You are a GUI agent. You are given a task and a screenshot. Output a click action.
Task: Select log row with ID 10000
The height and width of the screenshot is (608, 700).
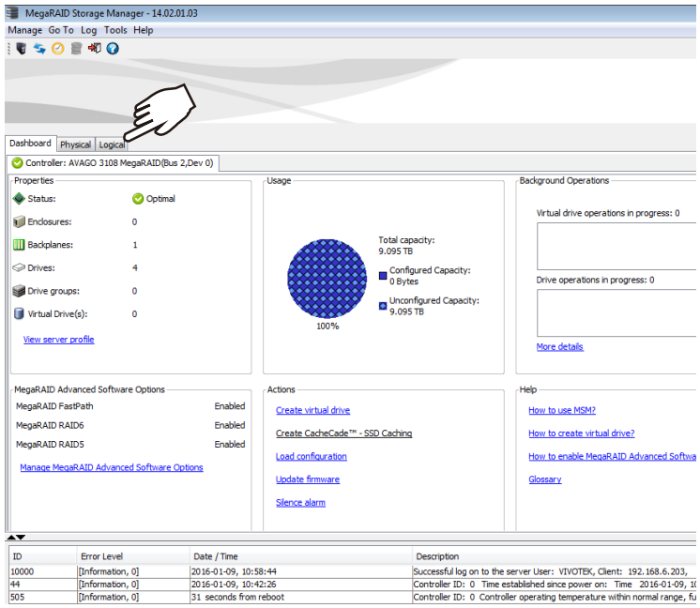(x=353, y=571)
